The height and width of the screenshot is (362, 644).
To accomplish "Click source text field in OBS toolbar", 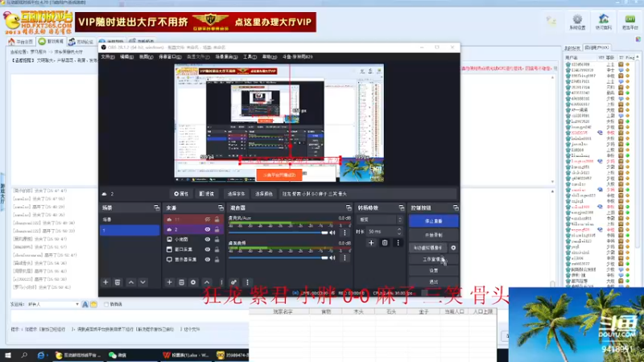I will pos(368,194).
